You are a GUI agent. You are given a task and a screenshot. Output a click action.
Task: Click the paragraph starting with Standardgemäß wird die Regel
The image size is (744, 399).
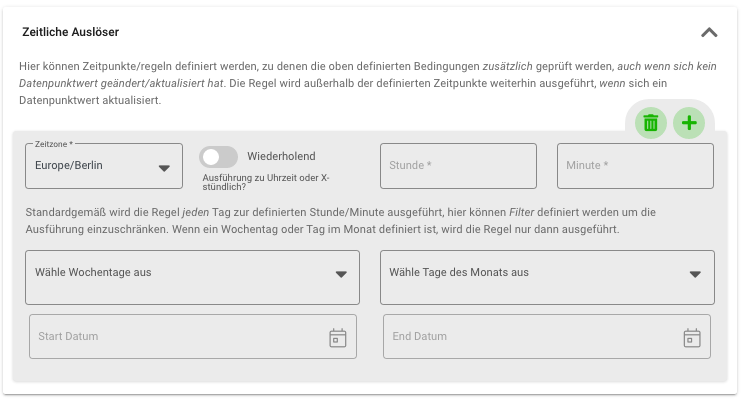tap(340, 221)
